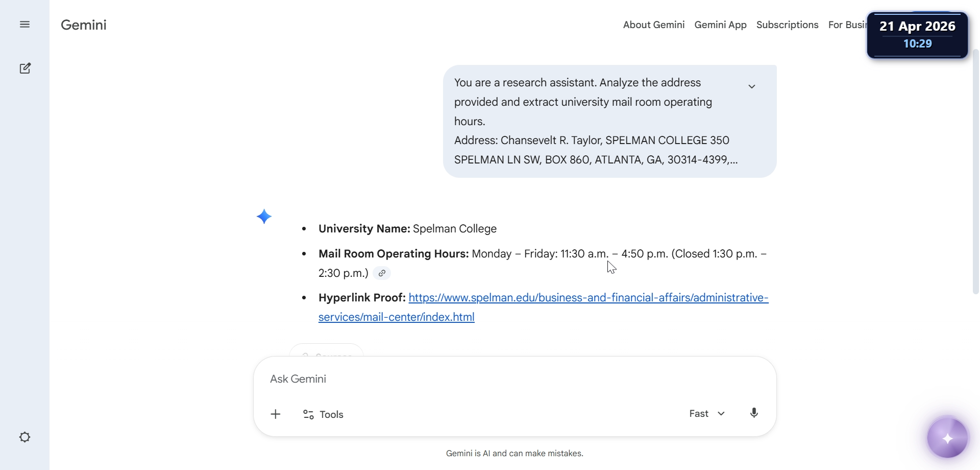Viewport: 980px width, 470px height.
Task: Start a new chat with pencil icon
Action: 25,68
